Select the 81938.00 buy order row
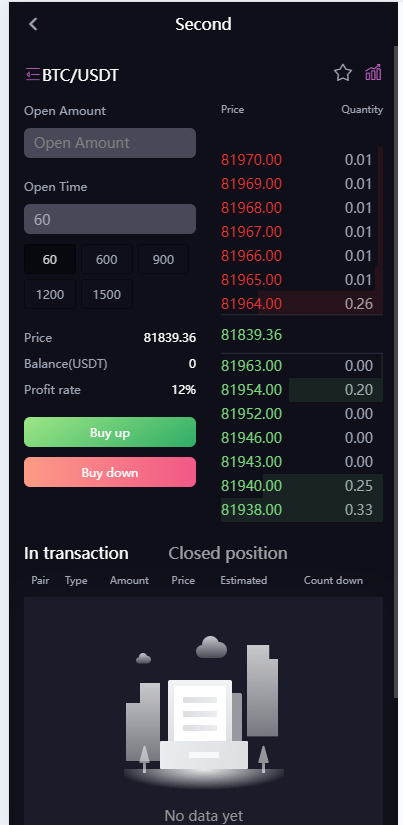Screen dimensions: 403x825 pyautogui.click(x=302, y=509)
